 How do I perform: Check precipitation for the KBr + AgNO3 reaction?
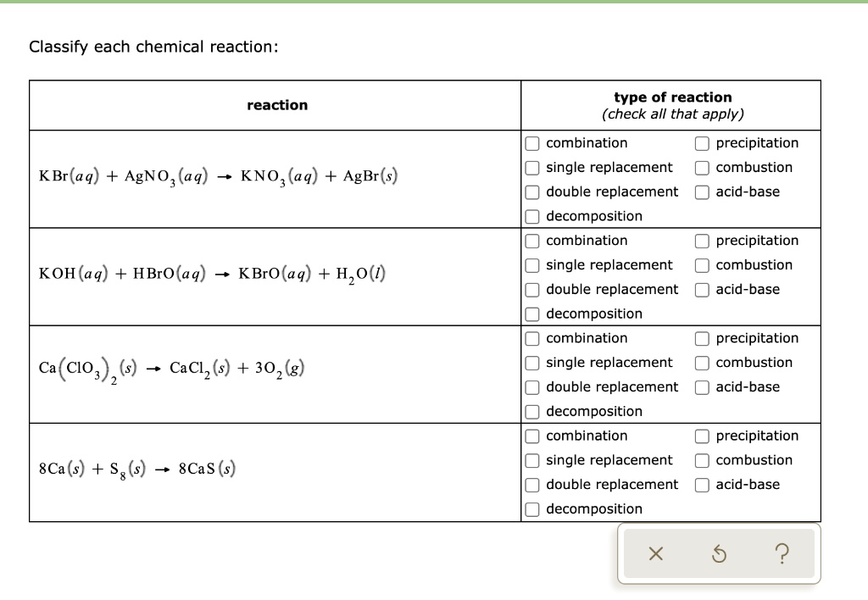tap(702, 142)
